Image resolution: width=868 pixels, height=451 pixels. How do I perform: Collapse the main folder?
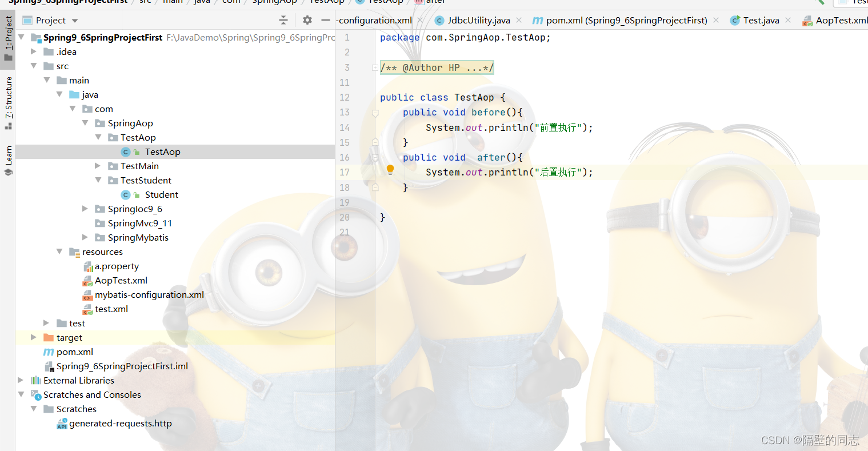[47, 81]
